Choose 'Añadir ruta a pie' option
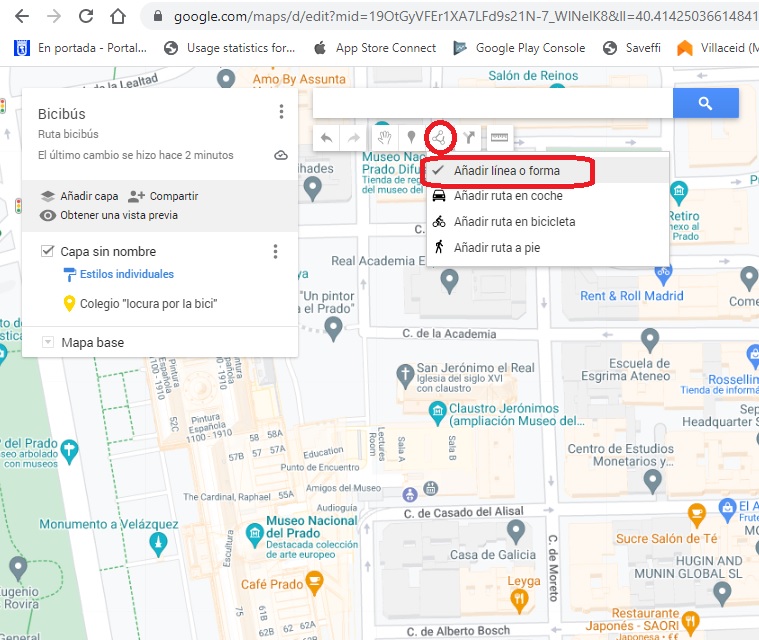The width and height of the screenshot is (759, 640). tap(496, 247)
